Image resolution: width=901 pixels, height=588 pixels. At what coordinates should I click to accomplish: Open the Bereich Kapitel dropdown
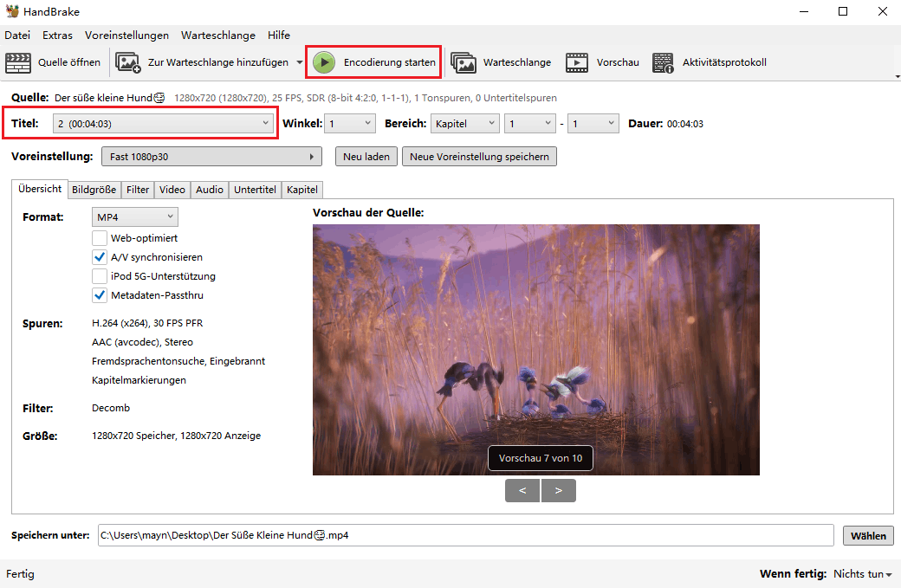pos(464,124)
